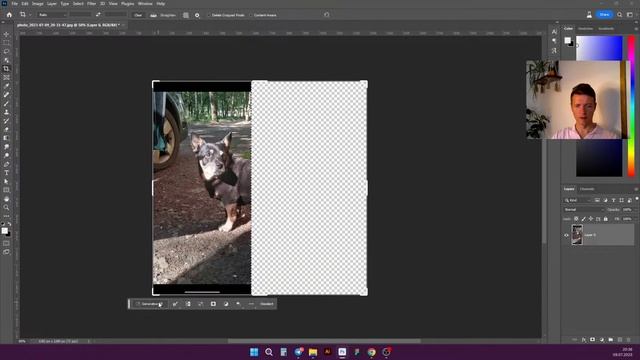640x360 pixels.
Task: Click Clear button in options bar
Action: coord(138,15)
